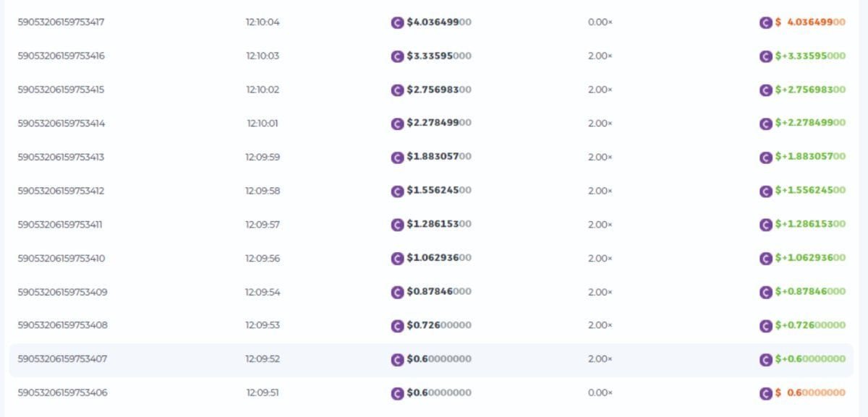Click coin icon next to red 0.60000000 loss
Viewport: 868px width, 417px height.
765,393
